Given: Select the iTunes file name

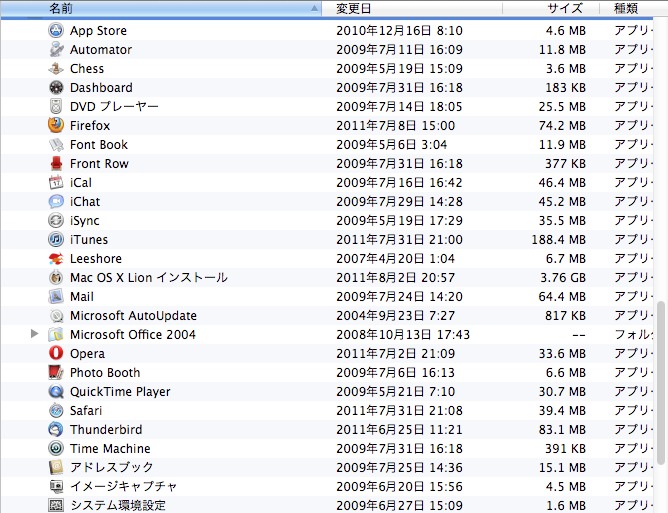Looking at the screenshot, I should pos(89,240).
